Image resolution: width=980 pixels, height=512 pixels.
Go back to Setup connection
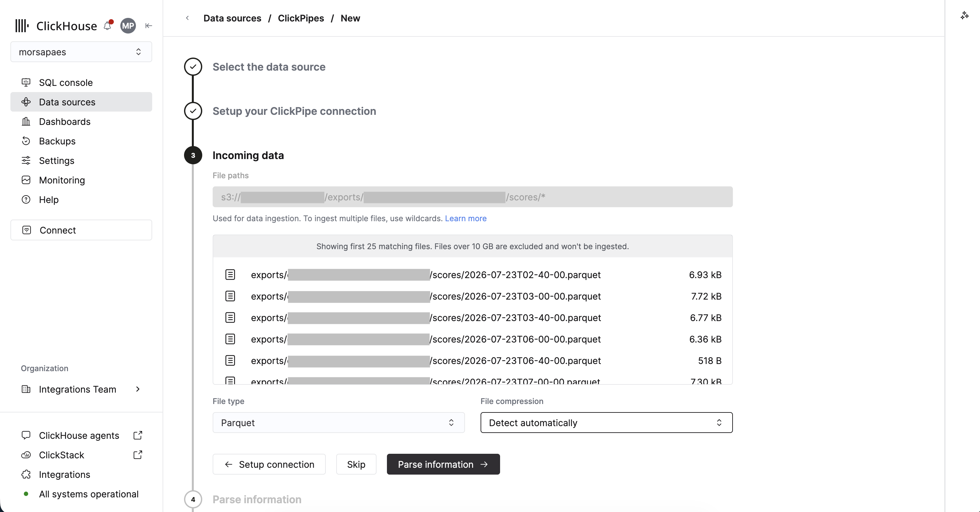pyautogui.click(x=269, y=464)
